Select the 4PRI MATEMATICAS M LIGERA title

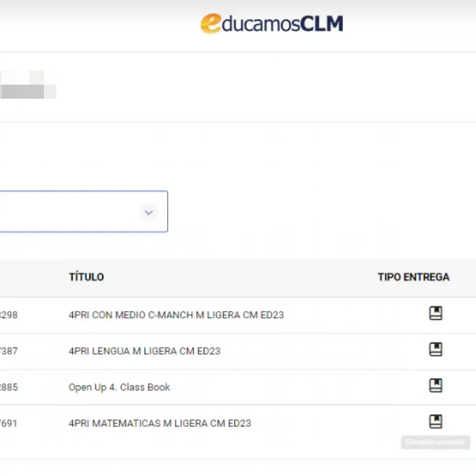pos(160,423)
